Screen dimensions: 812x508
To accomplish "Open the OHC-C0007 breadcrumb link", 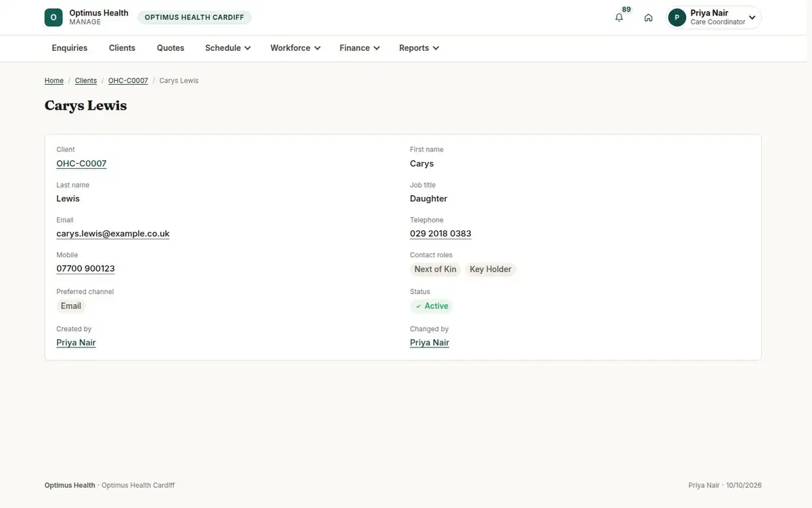I will 128,81.
